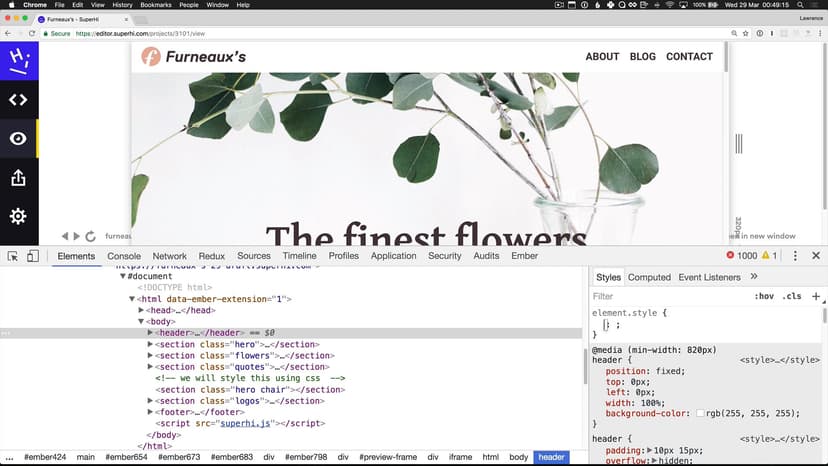Toggle the .cls element classes panel

(x=792, y=297)
